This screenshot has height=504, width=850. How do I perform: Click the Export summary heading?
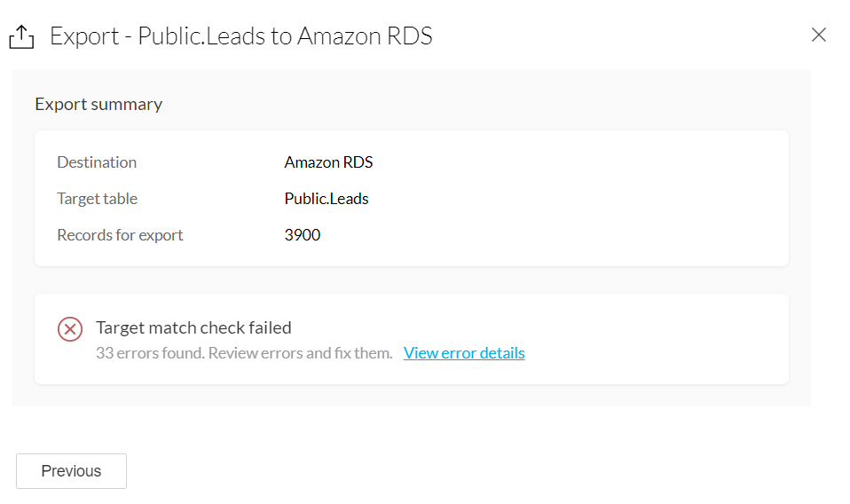(98, 104)
